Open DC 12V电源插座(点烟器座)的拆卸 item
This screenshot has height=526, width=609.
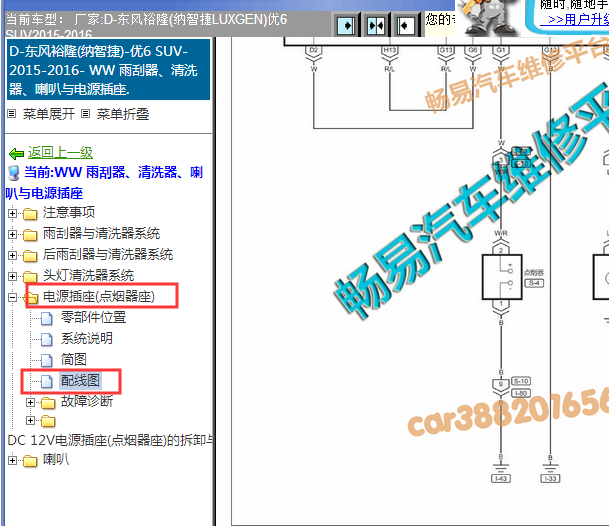coord(110,440)
